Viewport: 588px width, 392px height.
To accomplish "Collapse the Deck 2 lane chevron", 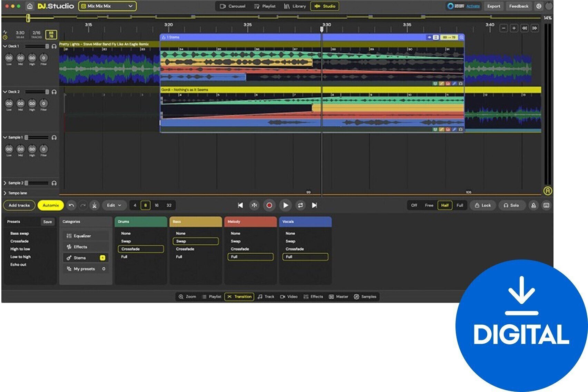I will 4,92.
